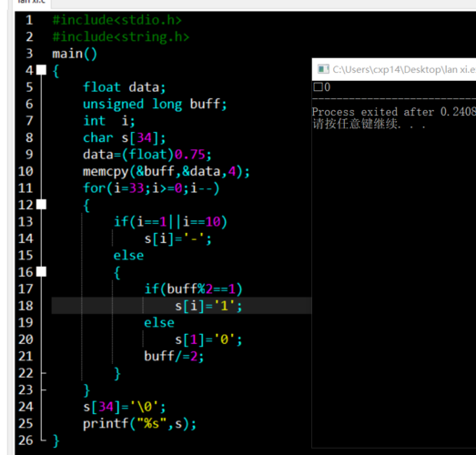Collapse the for loop fold marker
This screenshot has height=455, width=476.
[41, 205]
